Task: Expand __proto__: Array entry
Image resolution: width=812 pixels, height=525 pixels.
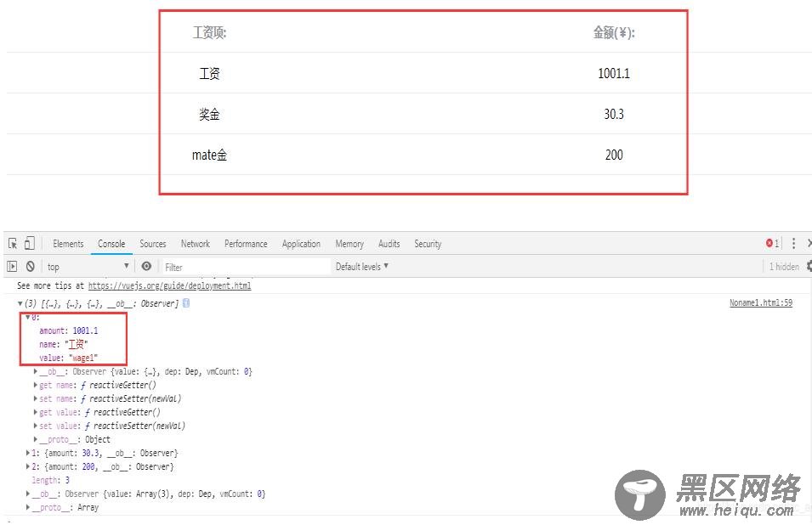Action: [28, 507]
